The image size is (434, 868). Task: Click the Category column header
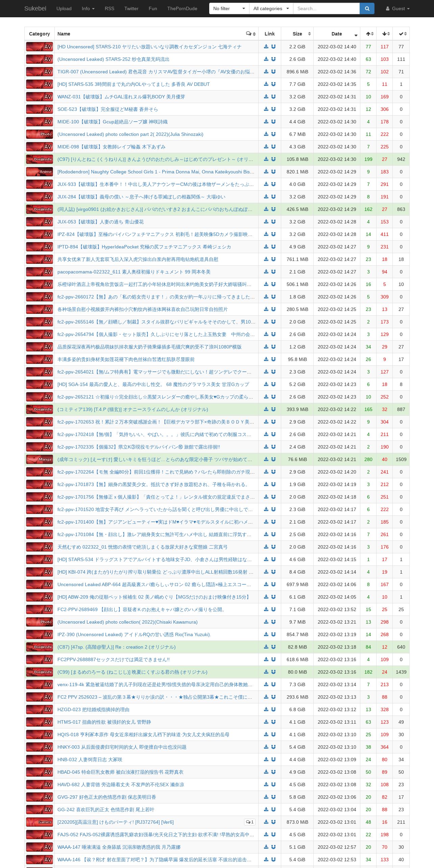point(39,34)
